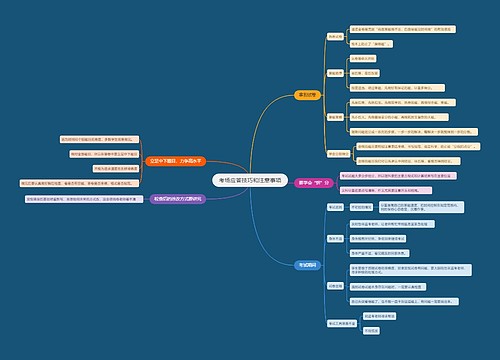Click upper pink leaf beside magenta node
This screenshot has height=360, width=500.
398,176
